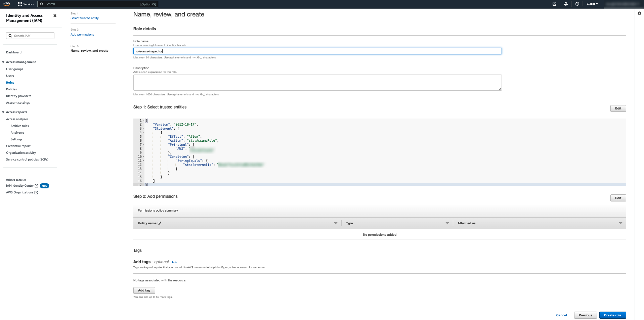
Task: Open User groups in the sidebar
Action: click(15, 69)
